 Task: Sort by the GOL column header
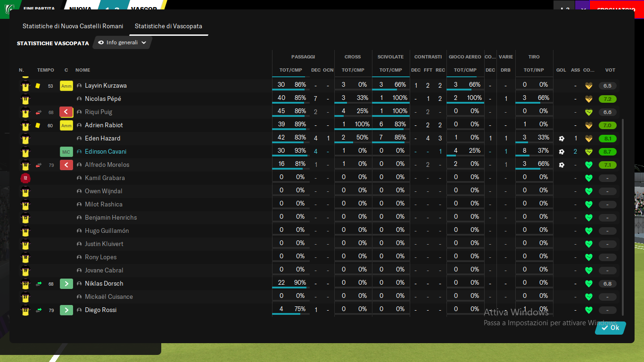click(x=561, y=70)
